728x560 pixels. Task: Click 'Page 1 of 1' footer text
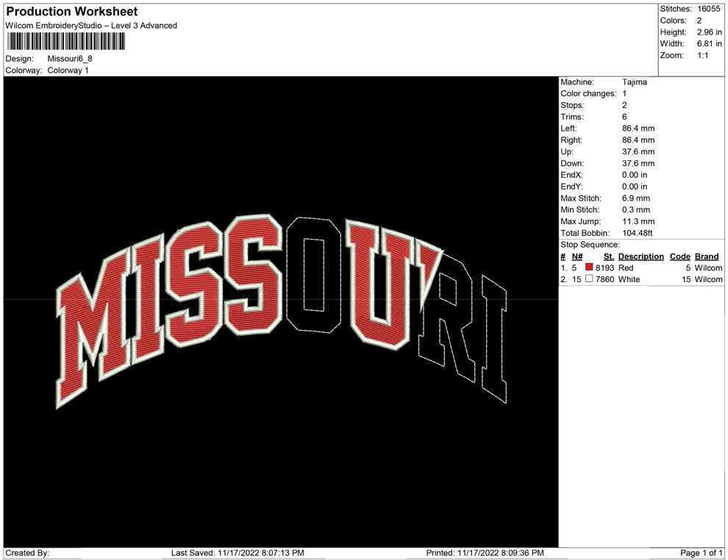(701, 553)
